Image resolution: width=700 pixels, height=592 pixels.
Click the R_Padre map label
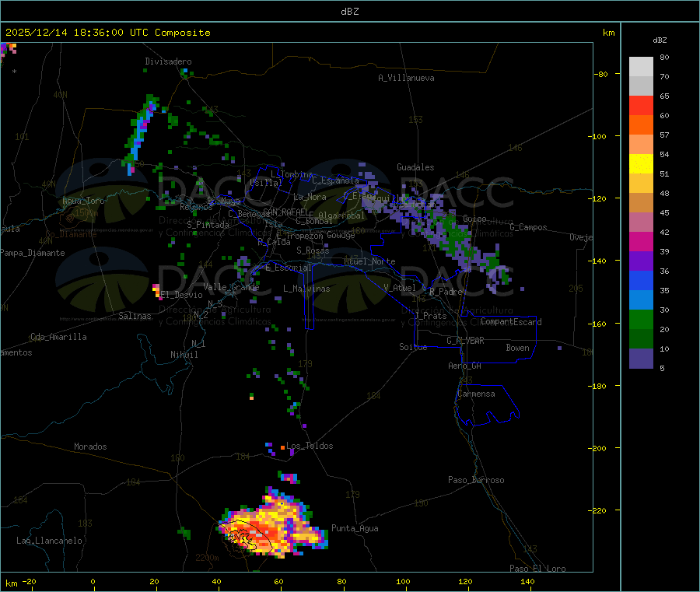pos(446,292)
